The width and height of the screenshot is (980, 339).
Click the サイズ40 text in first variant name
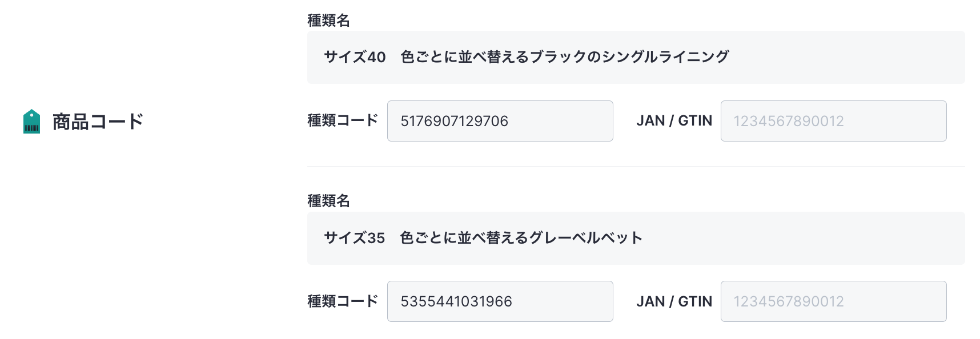pyautogui.click(x=355, y=57)
